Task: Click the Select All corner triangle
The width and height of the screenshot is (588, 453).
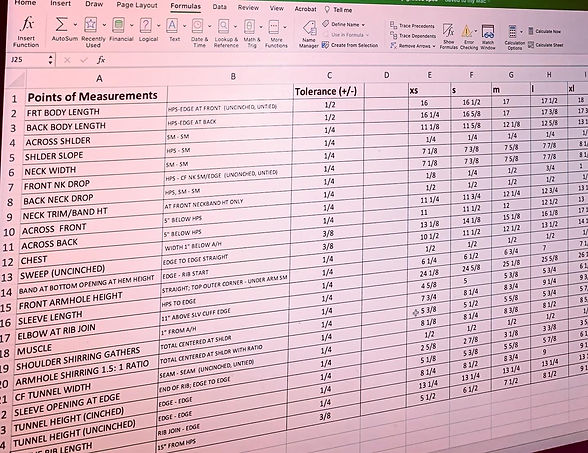Action: click(16, 79)
